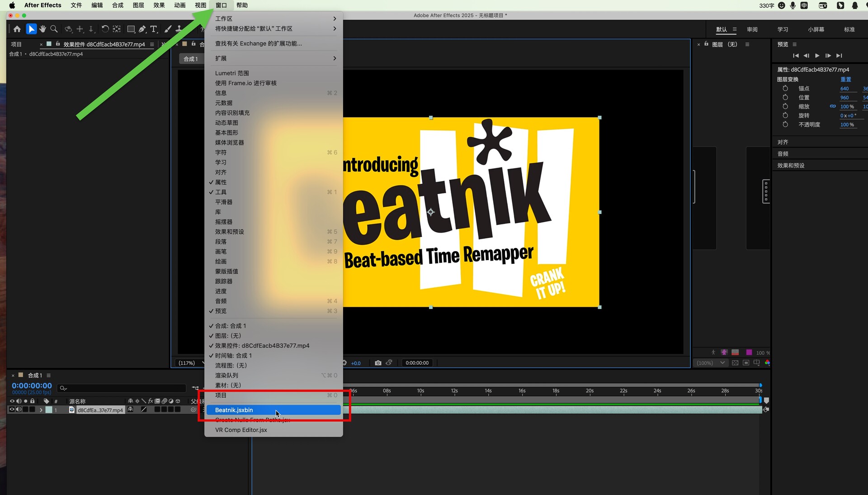This screenshot has width=868, height=495.
Task: Toggle video eye for d8CdfEa layer
Action: tap(12, 409)
